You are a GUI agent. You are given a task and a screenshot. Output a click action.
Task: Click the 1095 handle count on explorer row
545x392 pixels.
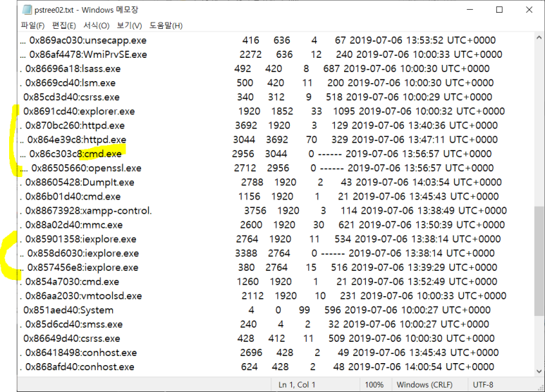point(344,111)
